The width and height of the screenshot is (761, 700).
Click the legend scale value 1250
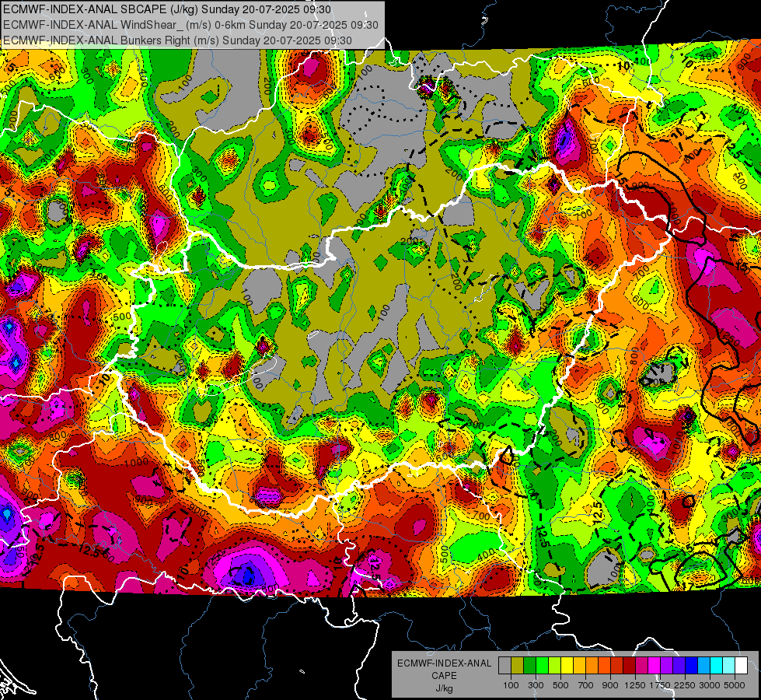tap(635, 685)
